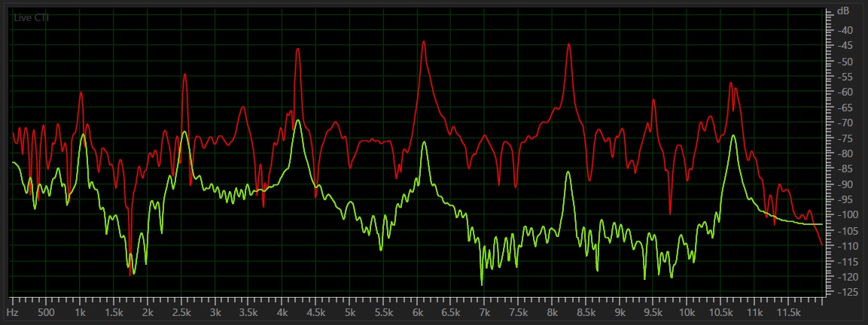Viewport: 868px width, 325px height.
Task: Click the green curve peak near 1k
Action: point(83,135)
